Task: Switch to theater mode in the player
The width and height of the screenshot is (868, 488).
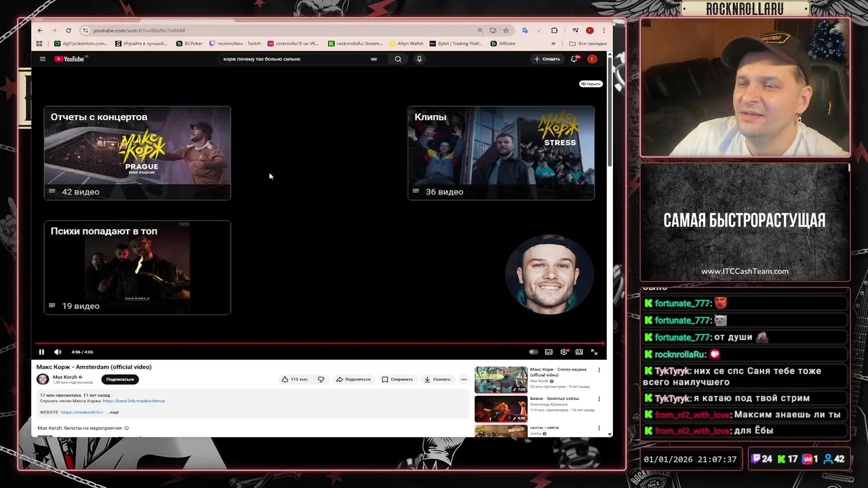Action: 579,352
